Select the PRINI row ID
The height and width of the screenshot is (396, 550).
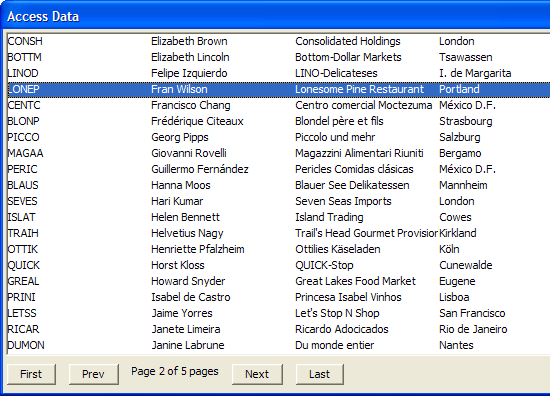point(21,297)
